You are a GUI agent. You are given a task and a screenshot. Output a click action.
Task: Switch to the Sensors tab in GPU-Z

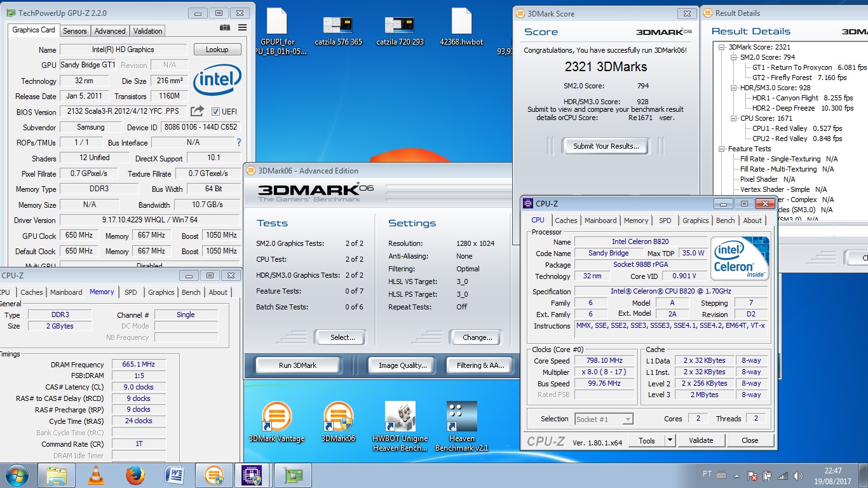pyautogui.click(x=75, y=30)
